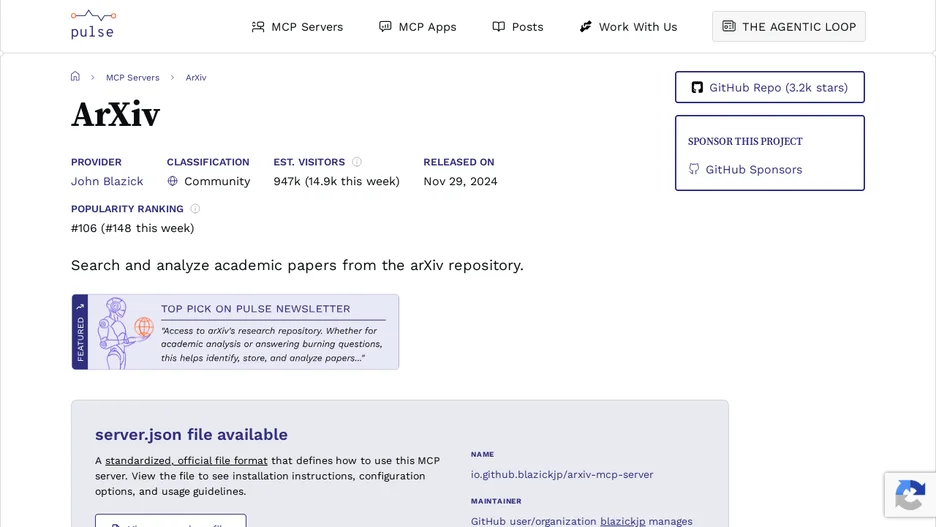Click the ArXiv breadcrumb link
Viewport: 936px width, 527px height.
pos(196,78)
